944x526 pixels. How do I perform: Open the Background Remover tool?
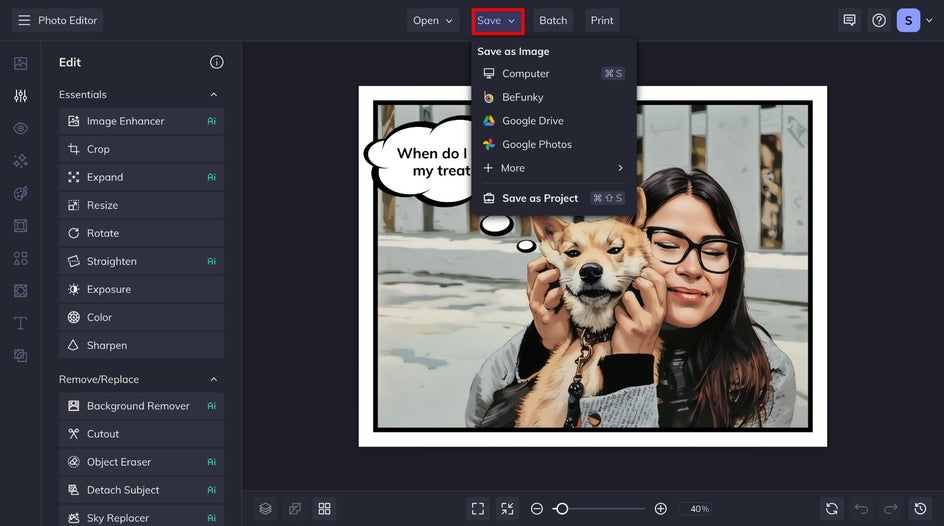pyautogui.click(x=138, y=406)
